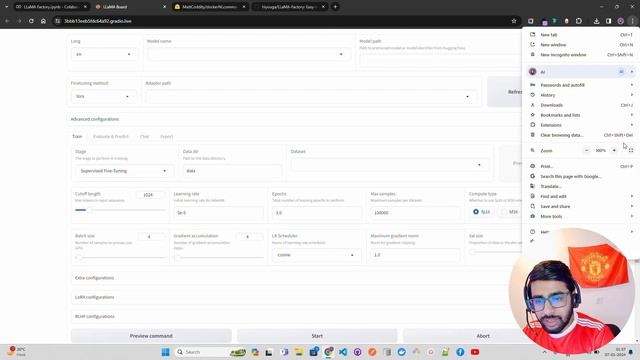Open the Lang dropdown
This screenshot has width=640, height=360.
coord(104,54)
